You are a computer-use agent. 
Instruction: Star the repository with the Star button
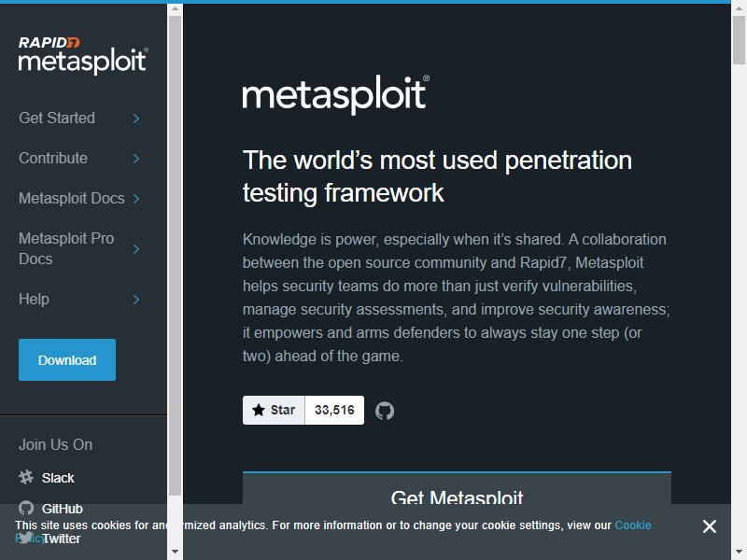click(x=274, y=410)
